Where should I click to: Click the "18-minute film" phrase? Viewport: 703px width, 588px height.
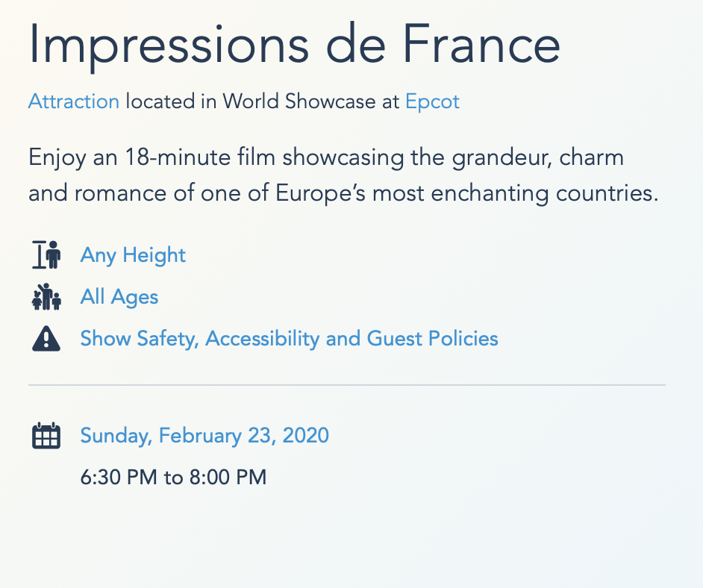coord(213,158)
